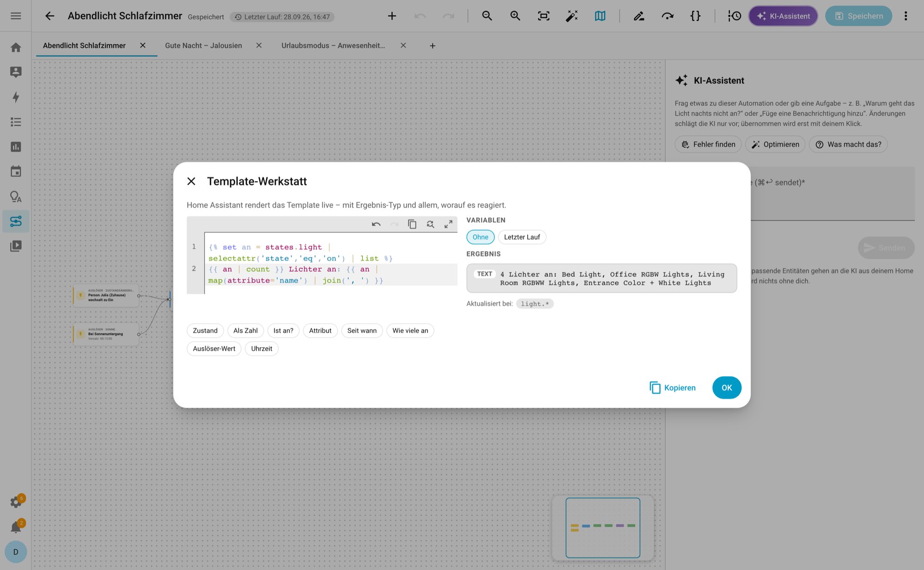Redo in the template editor
The image size is (924, 570).
[394, 224]
